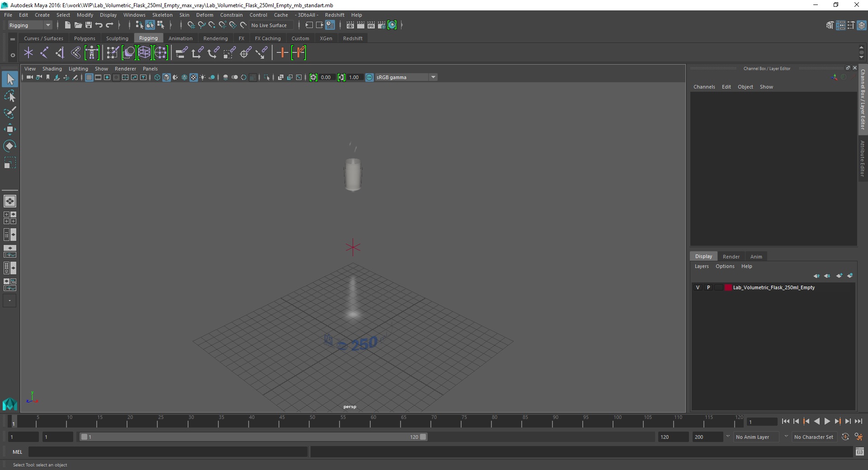
Task: Toggle view color management ON button
Action: (369, 77)
